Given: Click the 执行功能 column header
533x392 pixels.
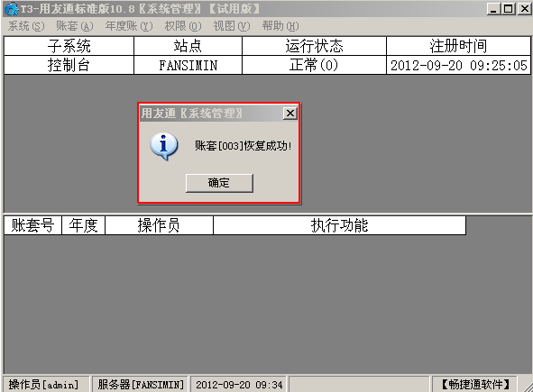Looking at the screenshot, I should pos(339,225).
